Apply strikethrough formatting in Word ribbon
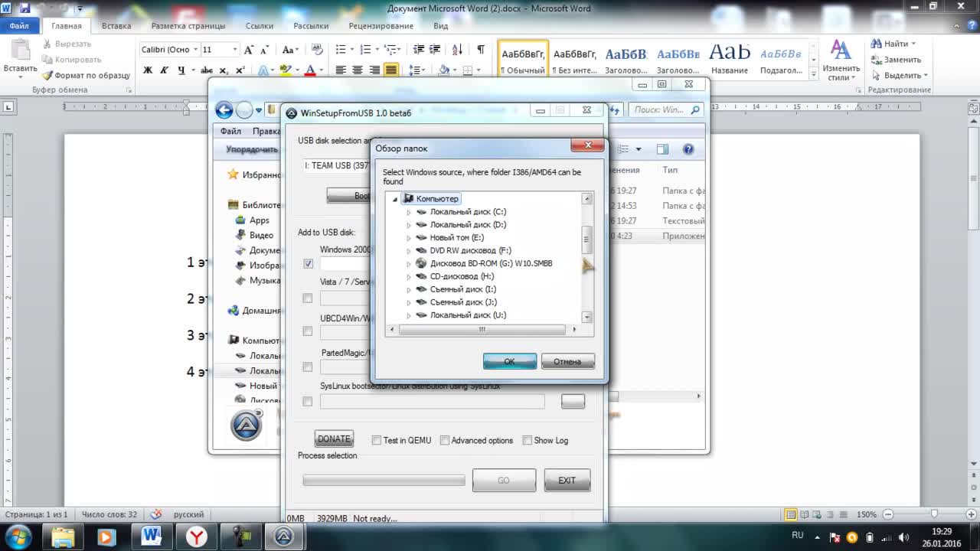This screenshot has width=980, height=551. click(x=206, y=70)
